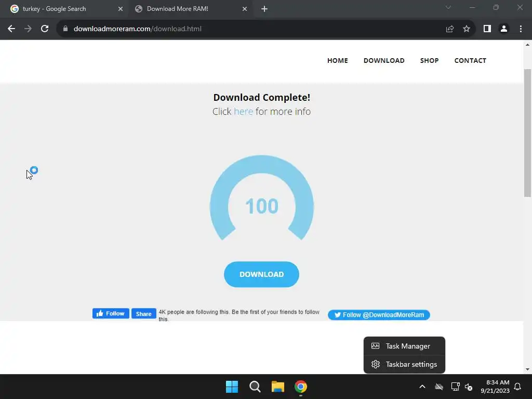
Task: Click the 'here' link for more info
Action: click(243, 111)
